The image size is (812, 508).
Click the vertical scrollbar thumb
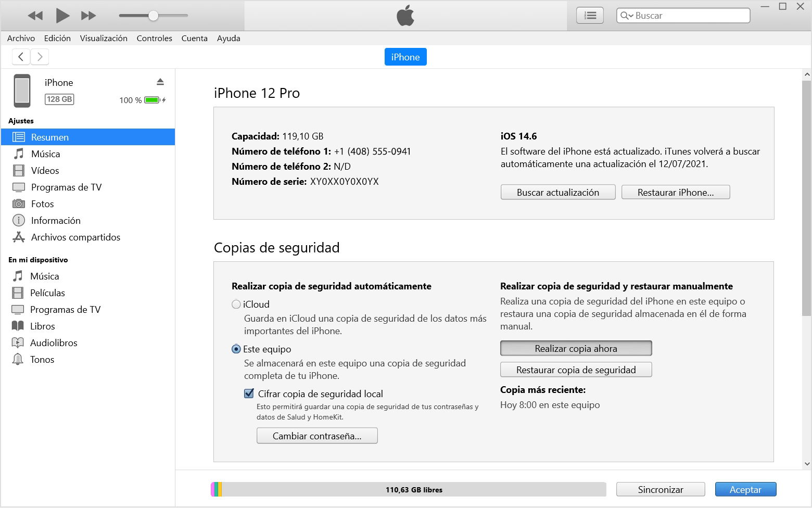pyautogui.click(x=807, y=198)
